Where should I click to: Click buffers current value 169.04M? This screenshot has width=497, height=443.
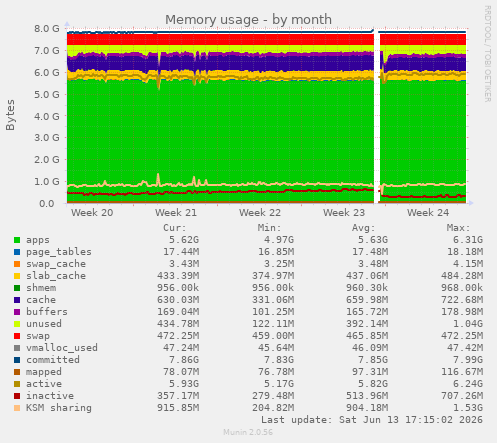[x=178, y=312]
